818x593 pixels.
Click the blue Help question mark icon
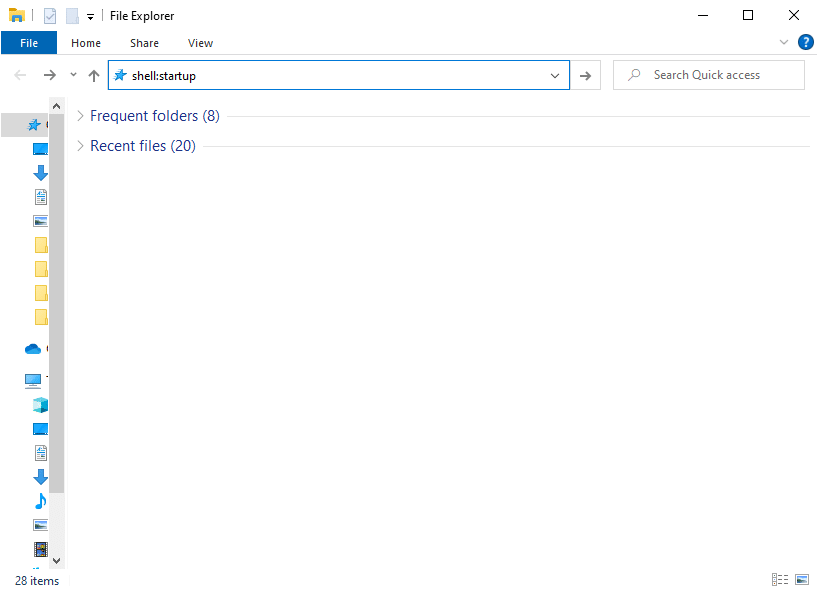coord(805,42)
